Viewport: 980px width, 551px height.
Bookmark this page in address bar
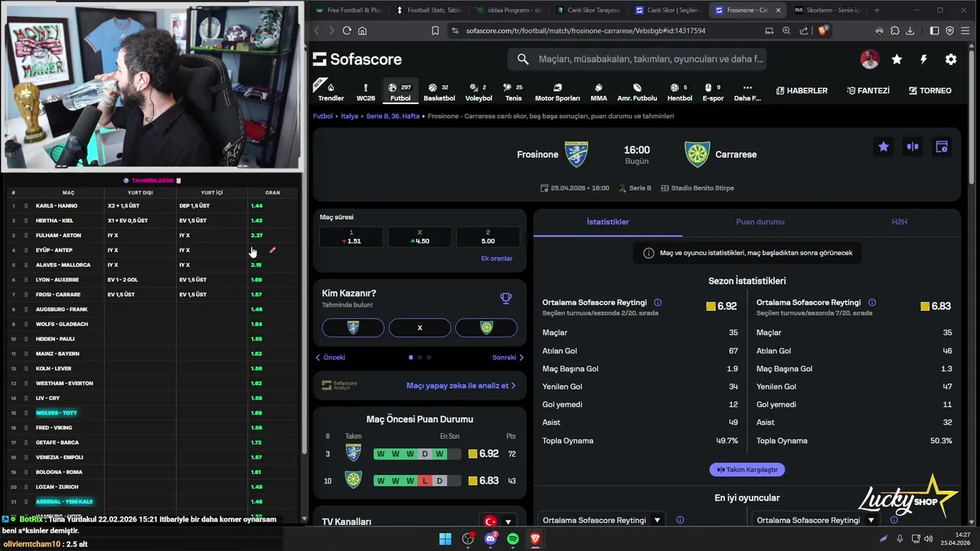pos(435,31)
